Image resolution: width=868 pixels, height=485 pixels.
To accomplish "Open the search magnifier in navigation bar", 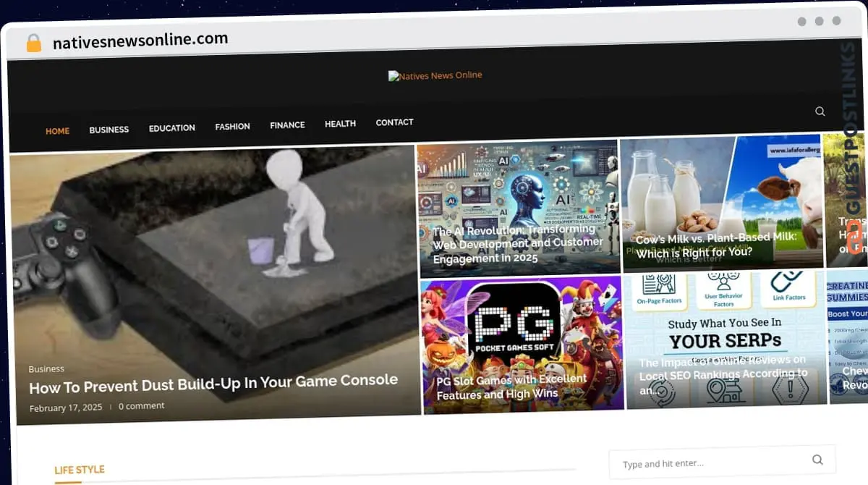I will point(820,111).
